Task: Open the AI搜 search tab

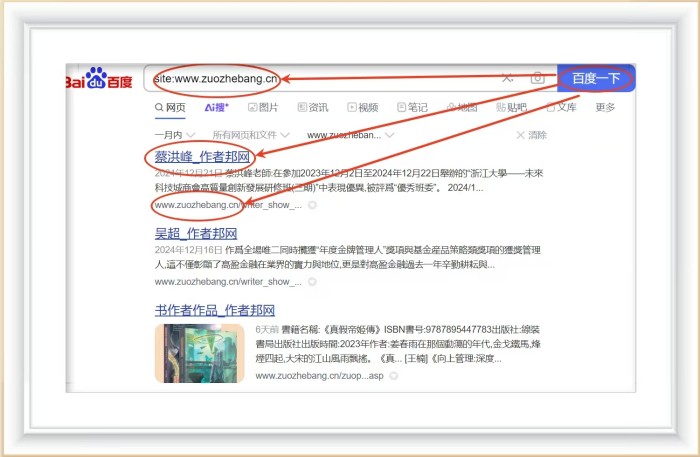Action: 216,107
